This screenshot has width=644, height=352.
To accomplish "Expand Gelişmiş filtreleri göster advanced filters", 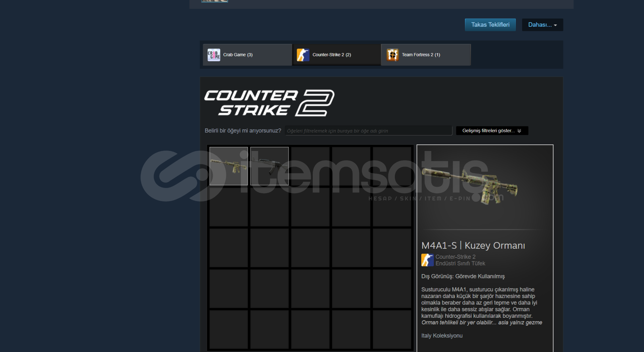I will [x=492, y=131].
